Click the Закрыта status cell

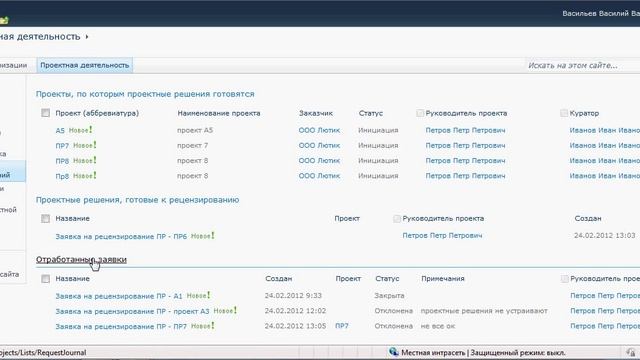click(x=389, y=296)
